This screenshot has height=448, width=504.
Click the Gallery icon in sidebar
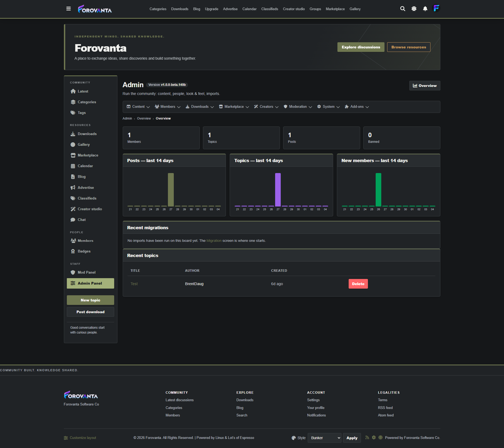(x=73, y=145)
